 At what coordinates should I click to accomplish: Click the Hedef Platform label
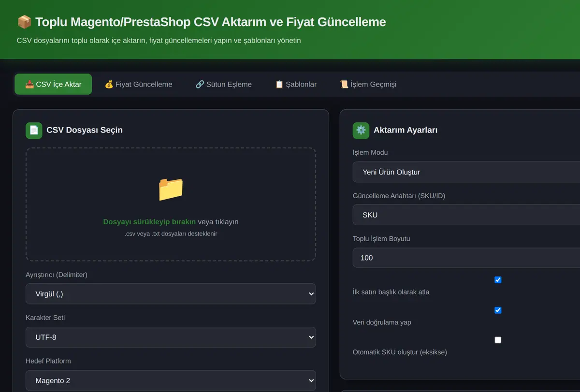point(48,361)
